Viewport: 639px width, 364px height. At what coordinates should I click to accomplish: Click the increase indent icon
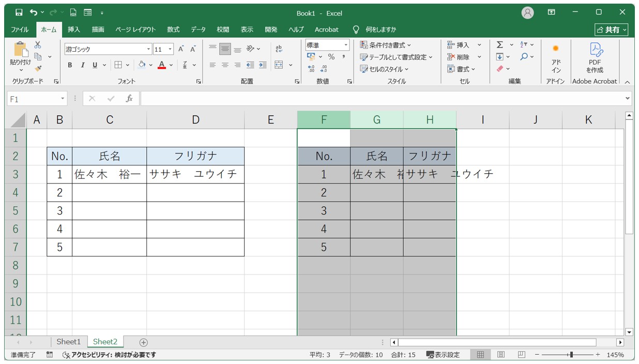click(263, 65)
